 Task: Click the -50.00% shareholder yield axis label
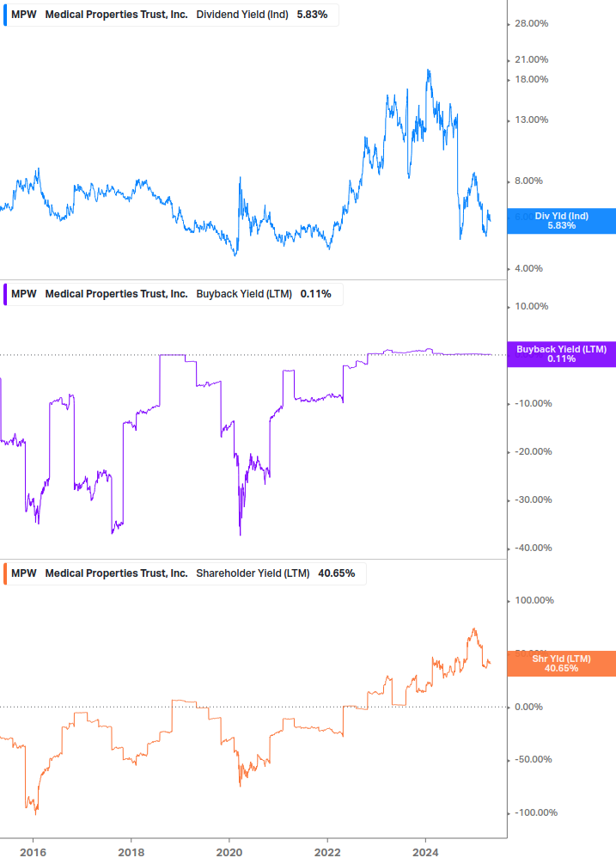tap(533, 759)
